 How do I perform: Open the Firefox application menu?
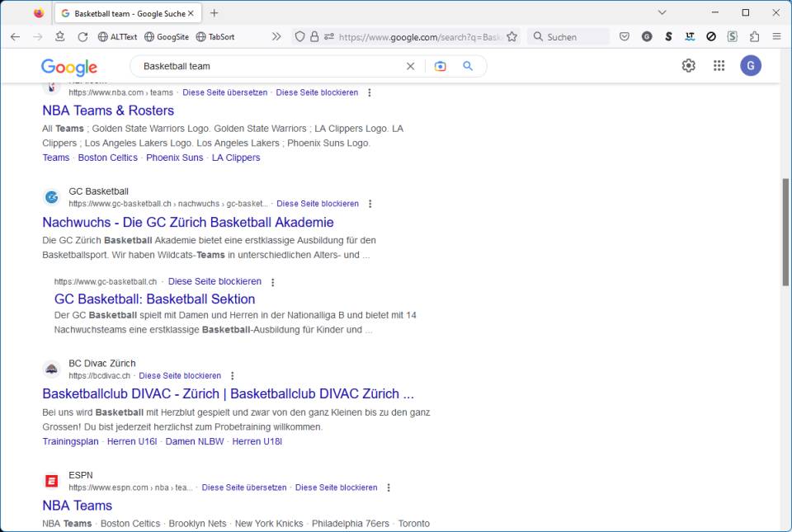[775, 36]
